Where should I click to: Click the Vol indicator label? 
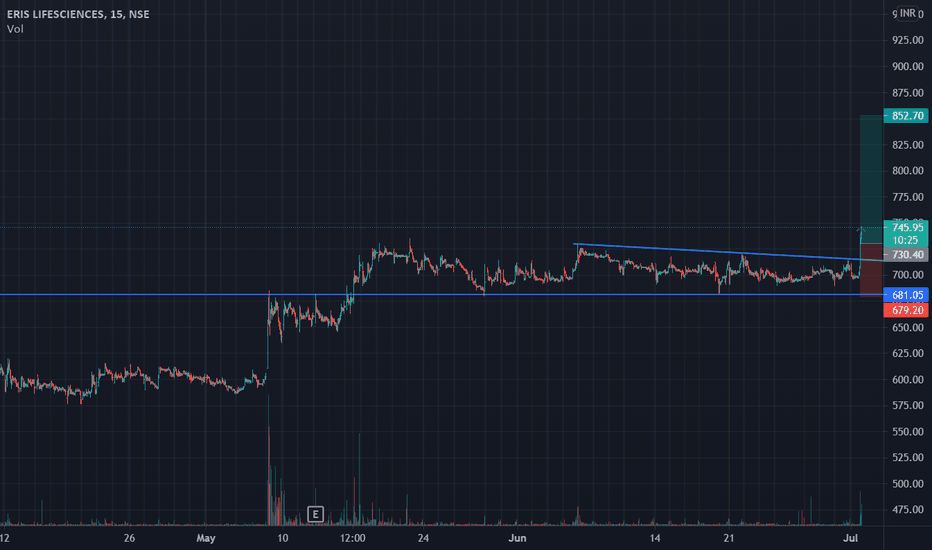pos(15,29)
